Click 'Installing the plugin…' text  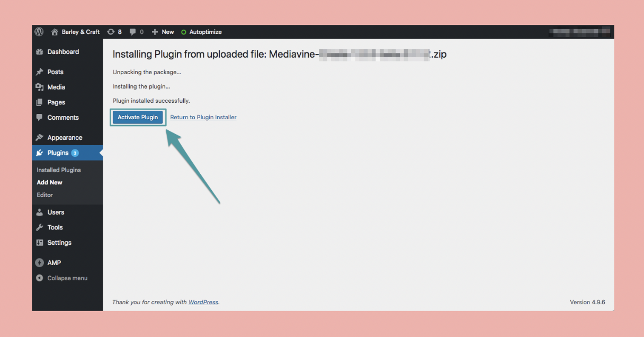[x=141, y=86]
